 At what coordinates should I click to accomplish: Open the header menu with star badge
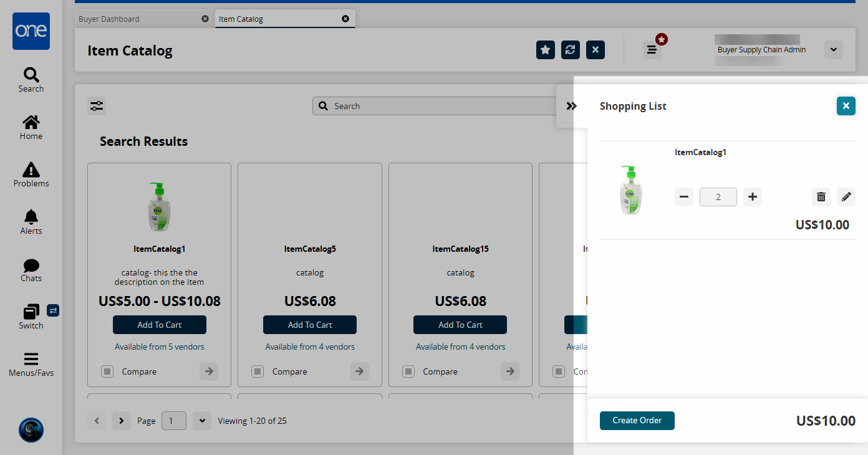(652, 50)
